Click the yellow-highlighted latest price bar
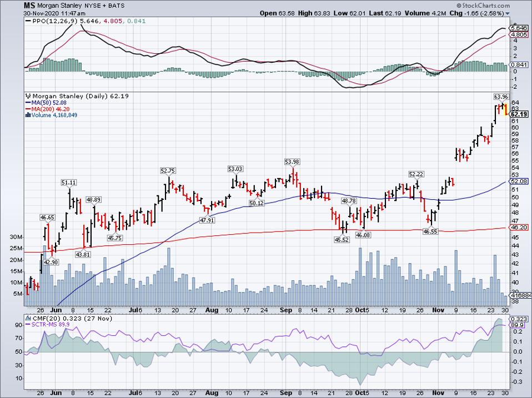 (506, 109)
